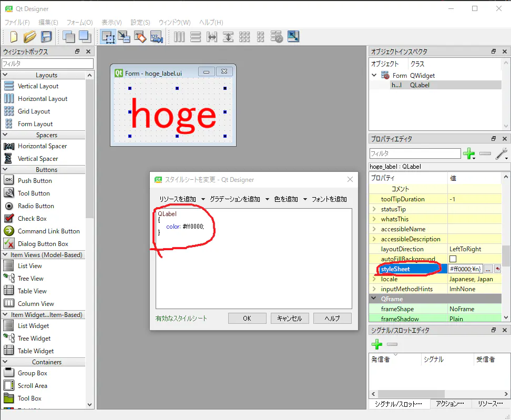Open a form using the Open toolbar icon
This screenshot has width=511, height=420.
(x=30, y=37)
